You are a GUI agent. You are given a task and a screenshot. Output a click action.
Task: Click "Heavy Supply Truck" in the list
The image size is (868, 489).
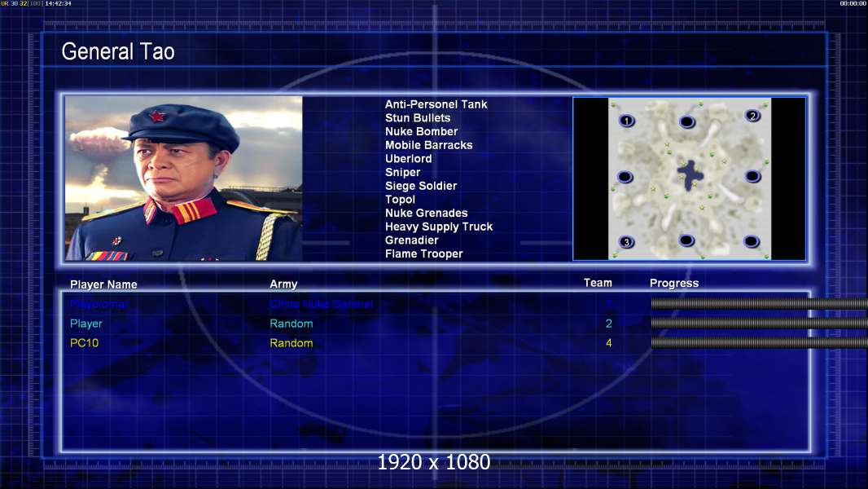[439, 227]
